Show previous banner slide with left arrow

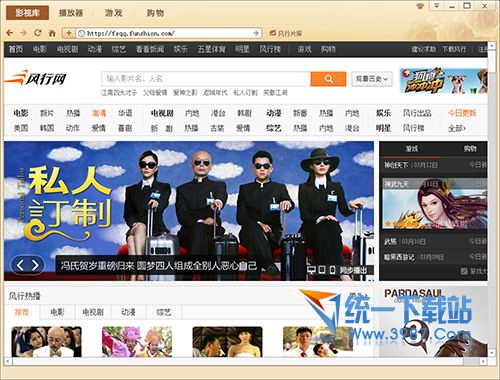click(20, 265)
